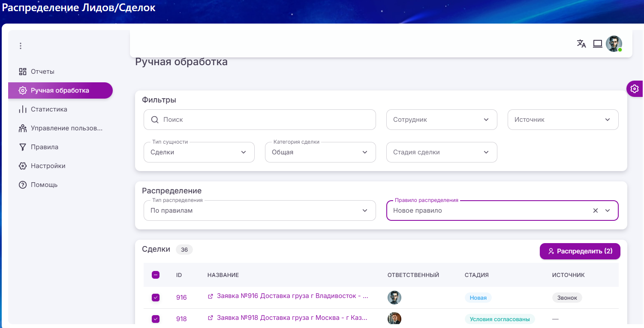This screenshot has height=328, width=644.
Task: Uncheck the checkbox for deal 916
Action: point(156,297)
